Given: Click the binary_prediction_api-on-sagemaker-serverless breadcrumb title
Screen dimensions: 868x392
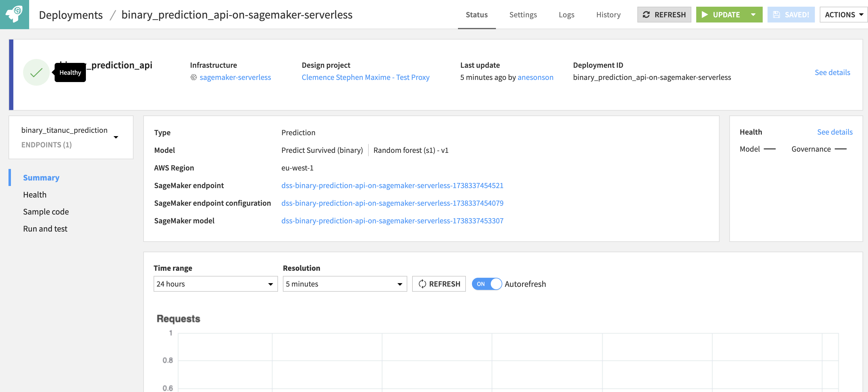Looking at the screenshot, I should click(237, 15).
